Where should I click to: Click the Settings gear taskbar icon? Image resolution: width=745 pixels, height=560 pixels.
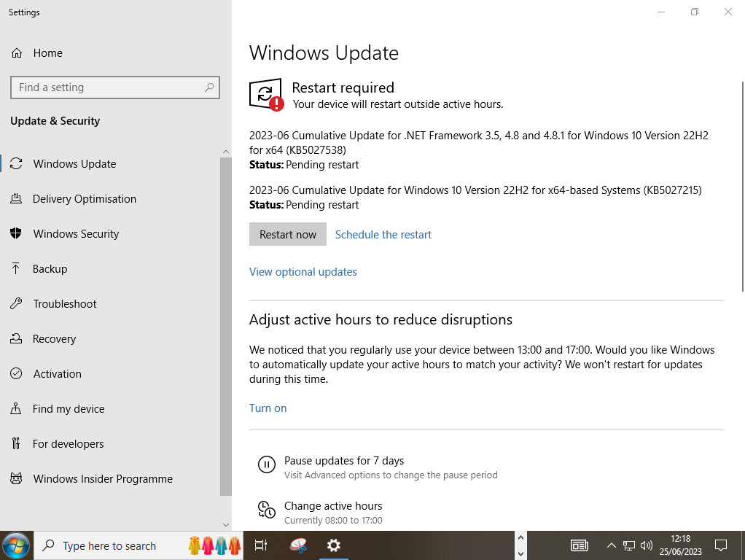pos(334,545)
